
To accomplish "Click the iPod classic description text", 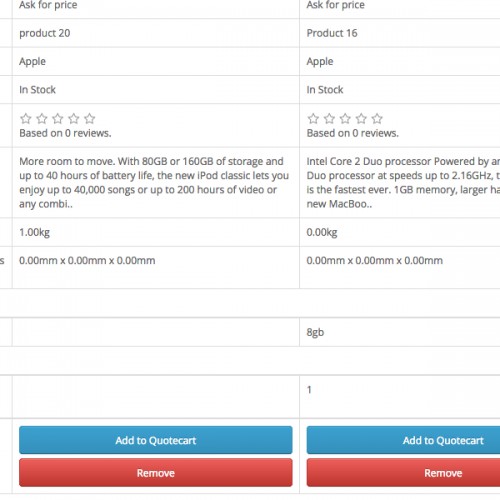I will pyautogui.click(x=154, y=182).
